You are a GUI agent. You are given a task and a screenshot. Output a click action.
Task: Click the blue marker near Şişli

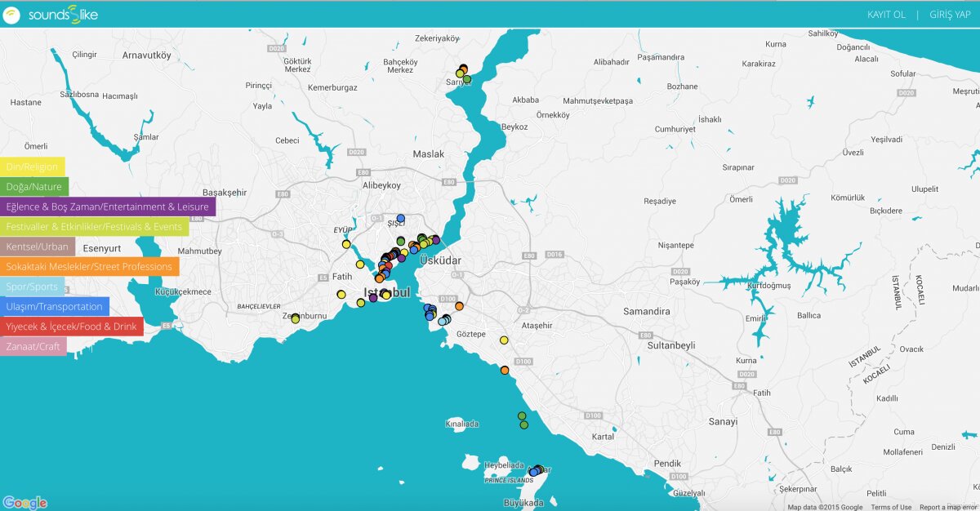[400, 218]
